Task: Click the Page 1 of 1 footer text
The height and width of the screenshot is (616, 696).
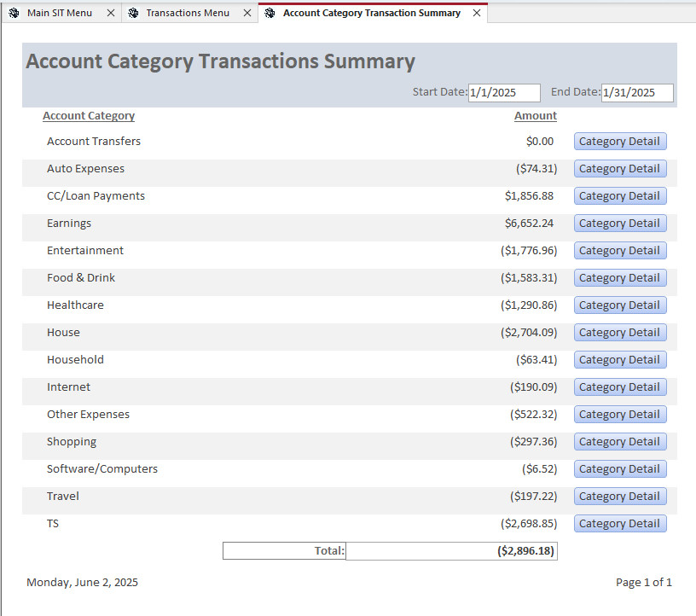Action: (x=644, y=582)
